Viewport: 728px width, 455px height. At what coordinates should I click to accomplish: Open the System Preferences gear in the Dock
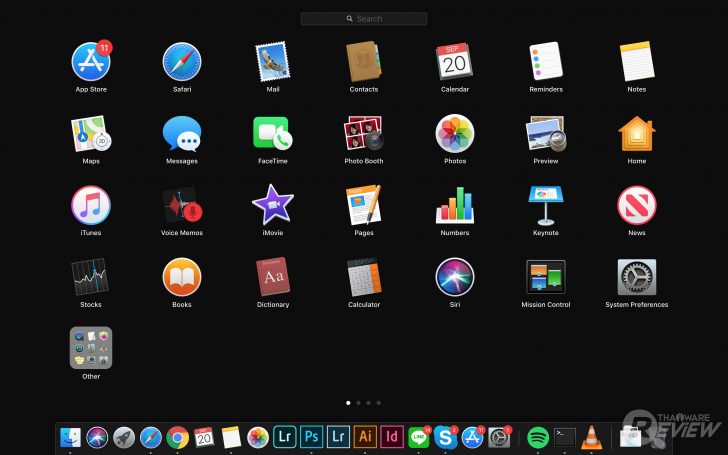[x=499, y=437]
